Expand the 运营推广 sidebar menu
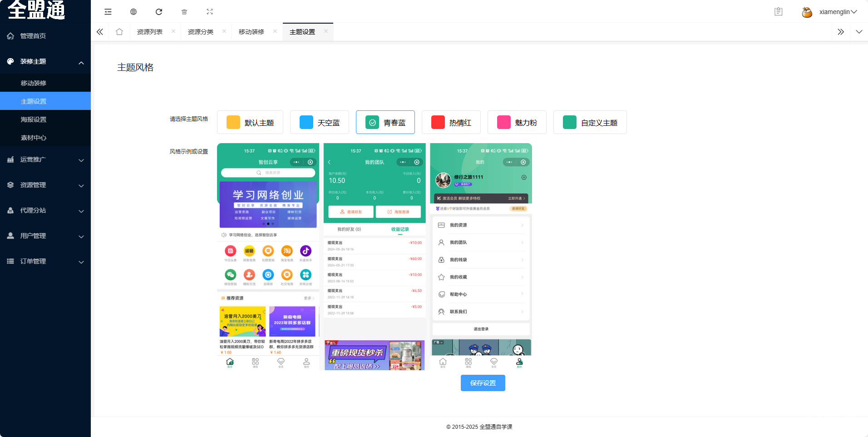This screenshot has height=437, width=868. click(45, 159)
